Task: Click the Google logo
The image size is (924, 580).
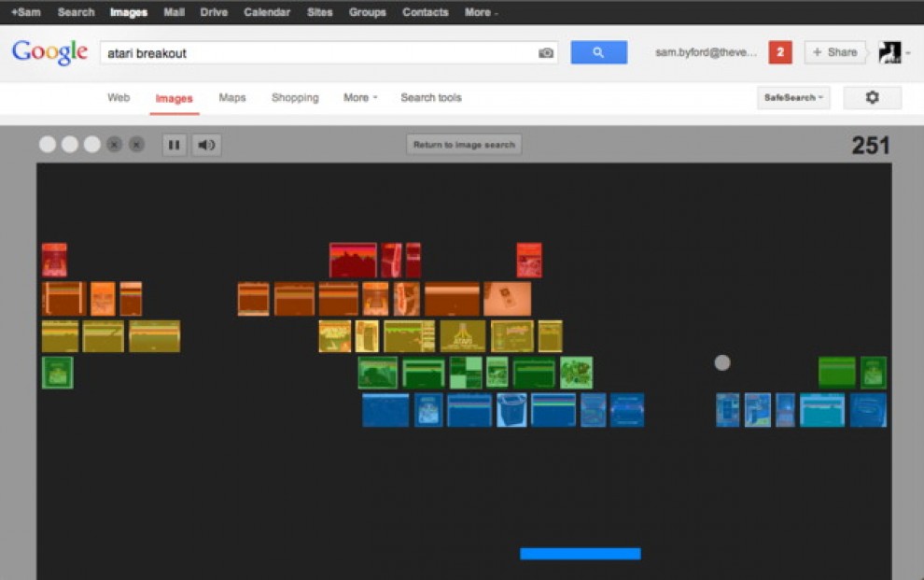Action: tap(50, 52)
